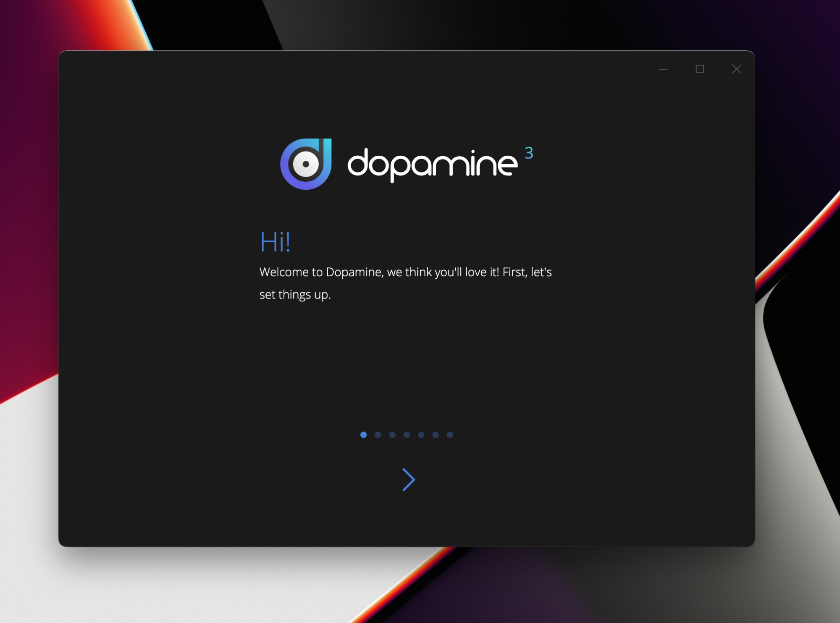
Task: Click the white dopamine wordmark
Action: point(433,165)
